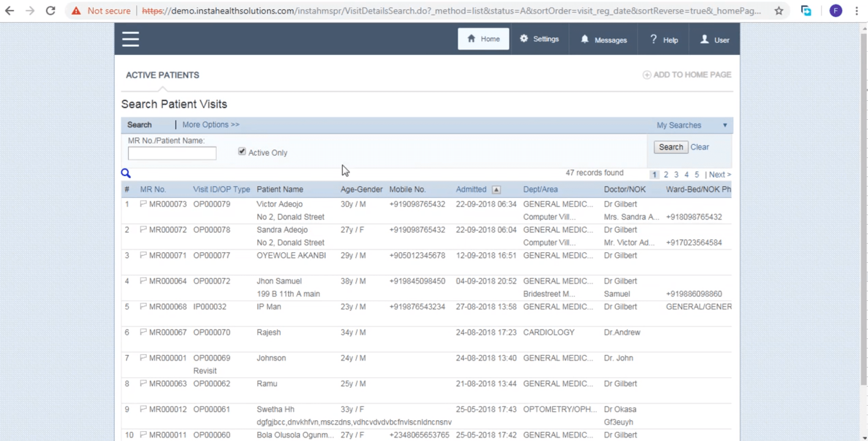Focus the MR No./Patient Name field

click(172, 153)
